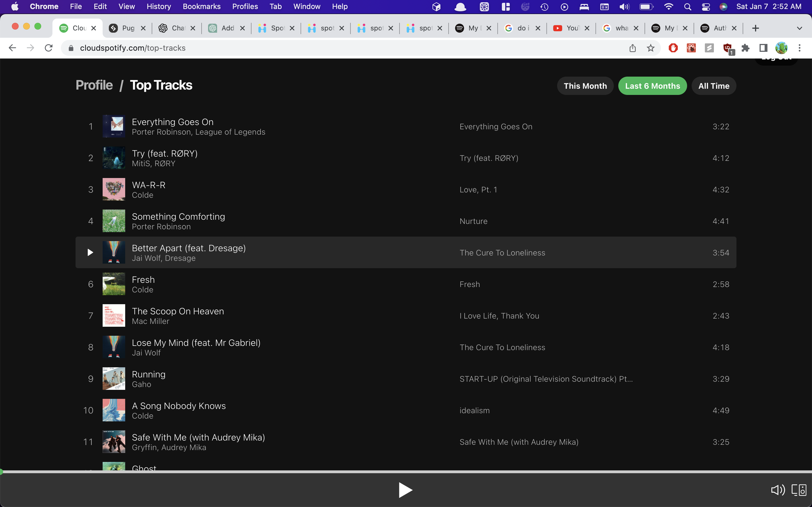
Task: Click the Wi-Fi icon in the menu bar
Action: [668, 6]
